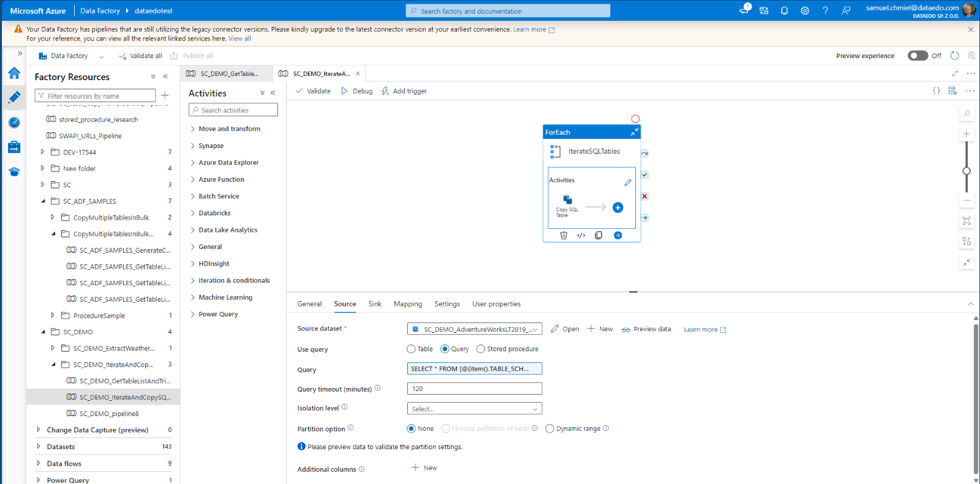Auto align activities on canvas

967,241
